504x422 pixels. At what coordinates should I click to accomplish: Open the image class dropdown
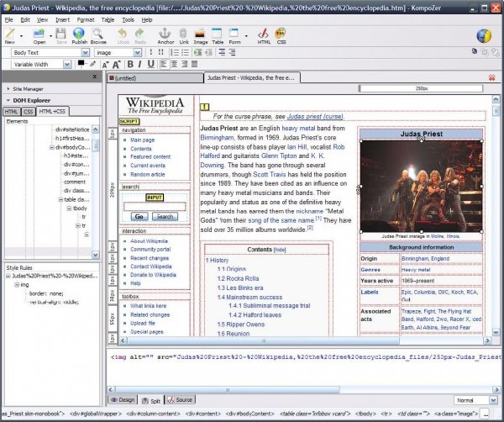(x=137, y=52)
